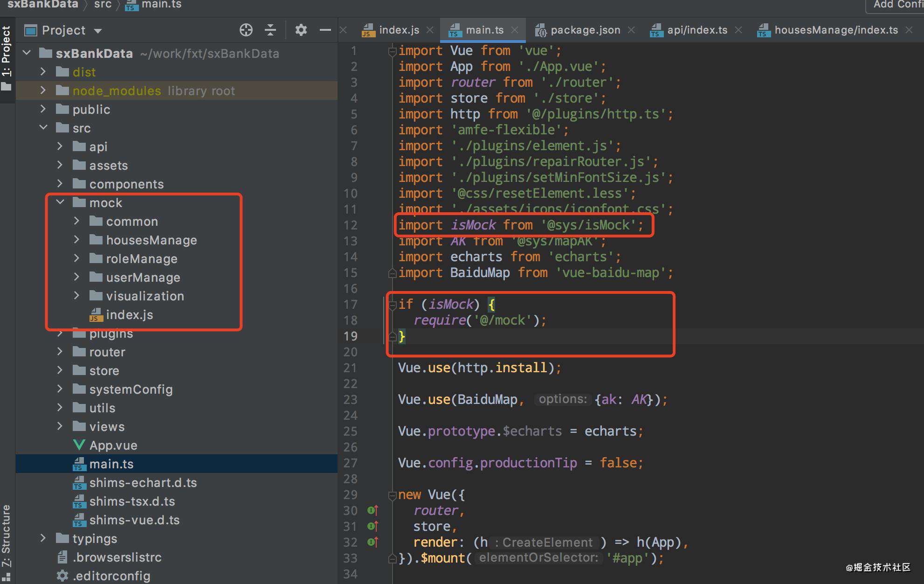Screen dimensions: 924x584
Task: Close the index.js editor tab
Action: click(x=430, y=30)
